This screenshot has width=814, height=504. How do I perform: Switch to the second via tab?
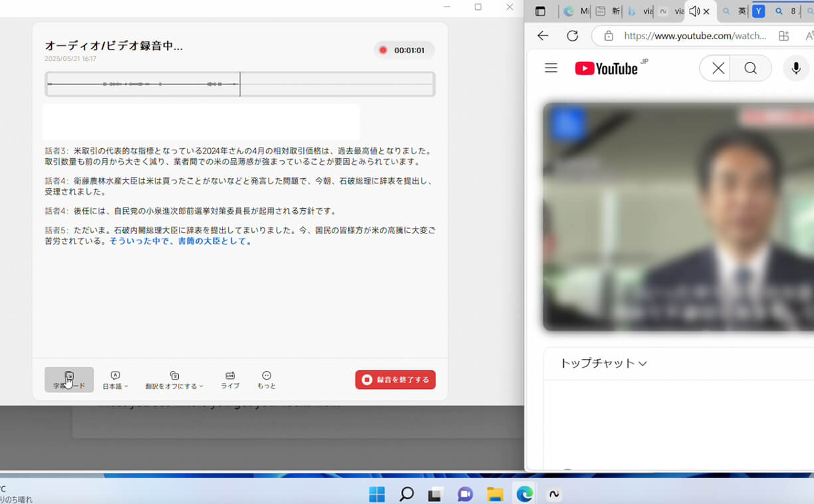point(670,11)
